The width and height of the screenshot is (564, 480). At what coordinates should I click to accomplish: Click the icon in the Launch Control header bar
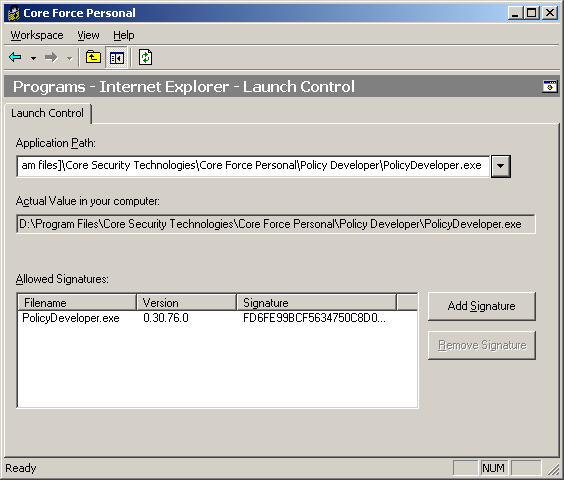click(x=550, y=86)
